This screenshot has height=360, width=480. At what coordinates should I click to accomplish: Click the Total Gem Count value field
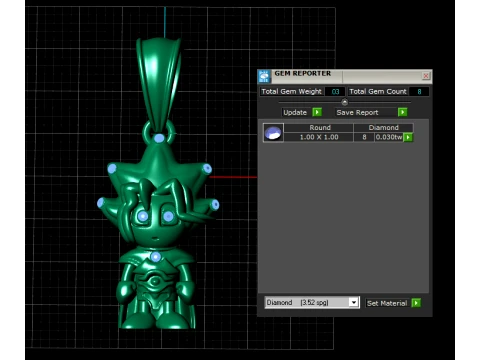tap(419, 91)
